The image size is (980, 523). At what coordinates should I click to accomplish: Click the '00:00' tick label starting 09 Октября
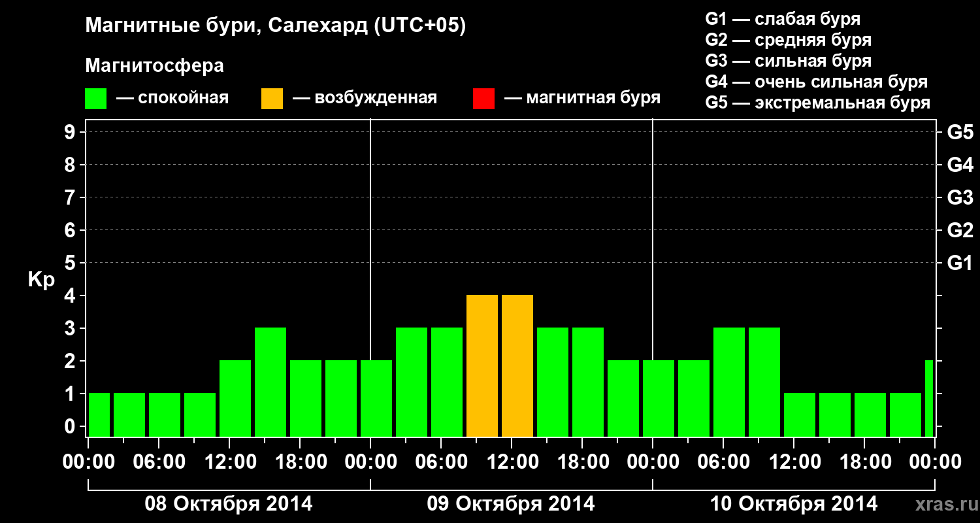point(370,462)
